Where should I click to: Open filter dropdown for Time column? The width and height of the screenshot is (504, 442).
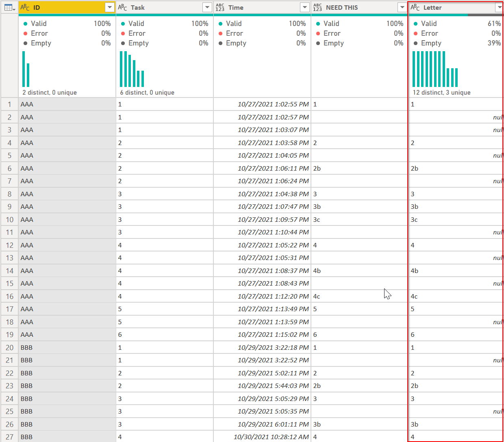point(304,7)
